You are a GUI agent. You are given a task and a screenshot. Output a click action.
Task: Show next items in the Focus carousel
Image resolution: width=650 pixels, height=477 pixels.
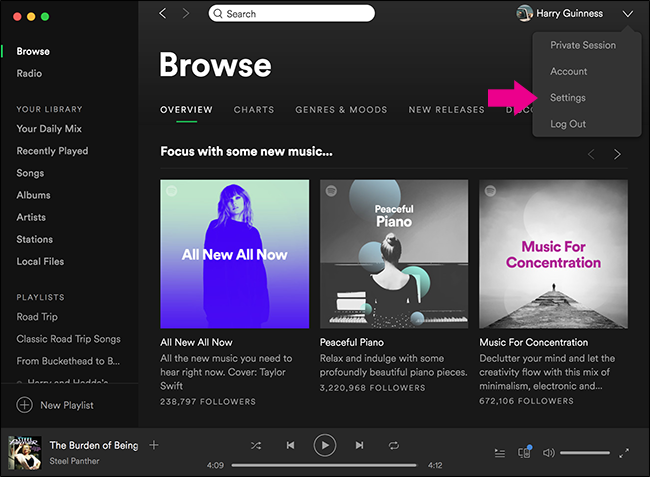(617, 155)
